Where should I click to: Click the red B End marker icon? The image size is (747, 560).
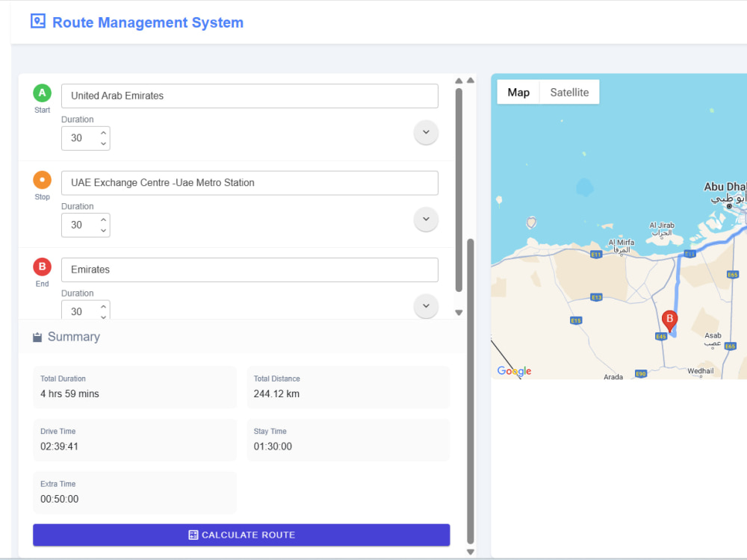(x=42, y=267)
